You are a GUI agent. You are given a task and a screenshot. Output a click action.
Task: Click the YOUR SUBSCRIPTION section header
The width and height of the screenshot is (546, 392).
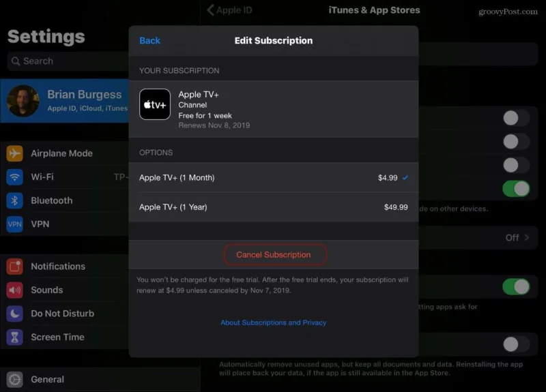coord(179,71)
